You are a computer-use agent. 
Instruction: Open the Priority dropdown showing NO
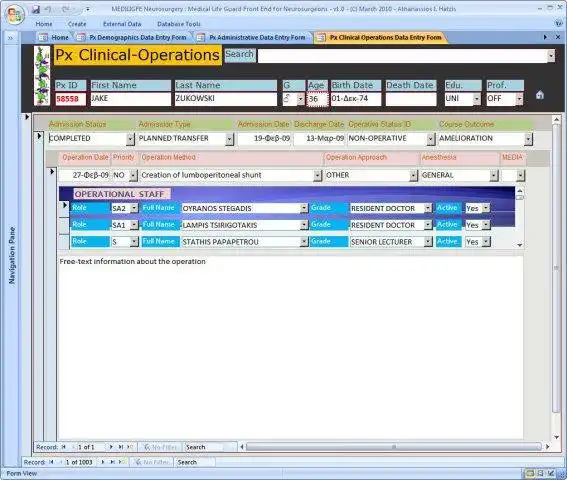point(133,175)
